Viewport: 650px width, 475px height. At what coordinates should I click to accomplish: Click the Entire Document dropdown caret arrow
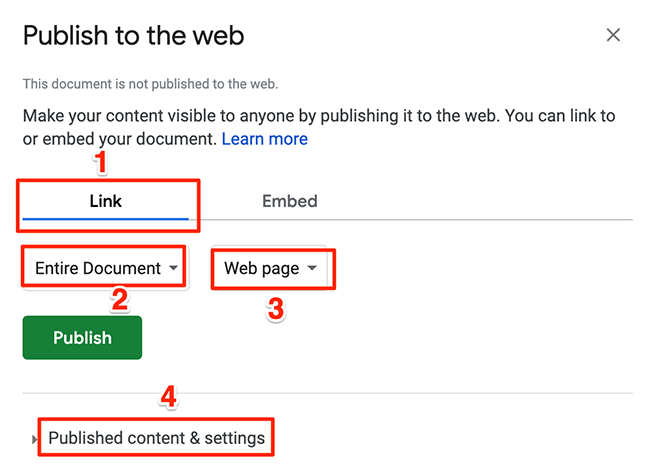pos(174,268)
